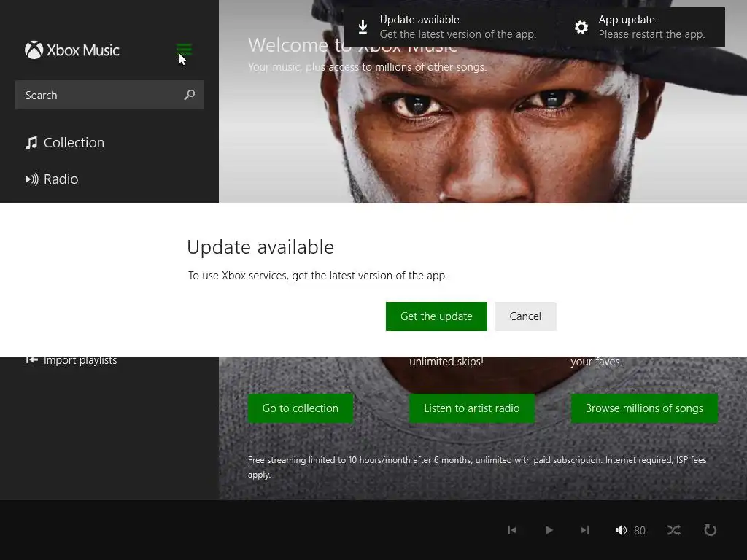Click the search magnifier icon

point(190,95)
